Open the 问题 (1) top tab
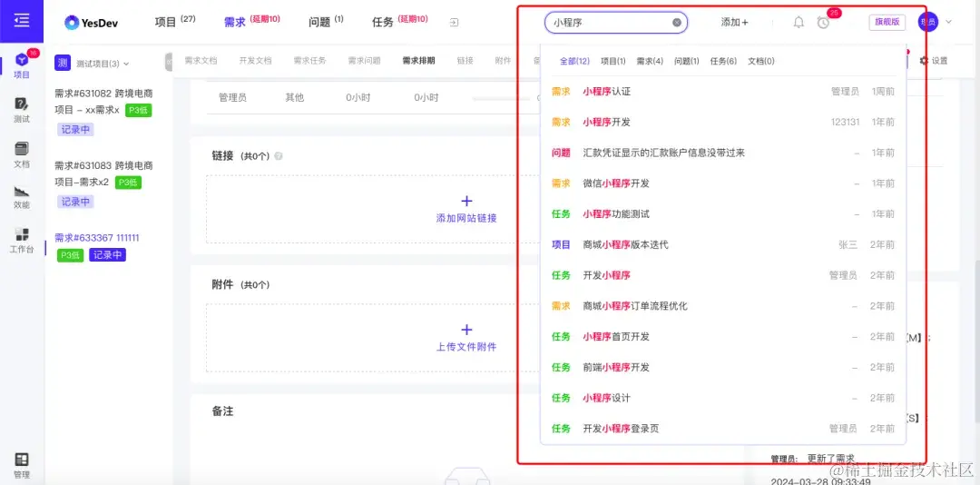Viewport: 980px width, 485px height. coord(326,22)
